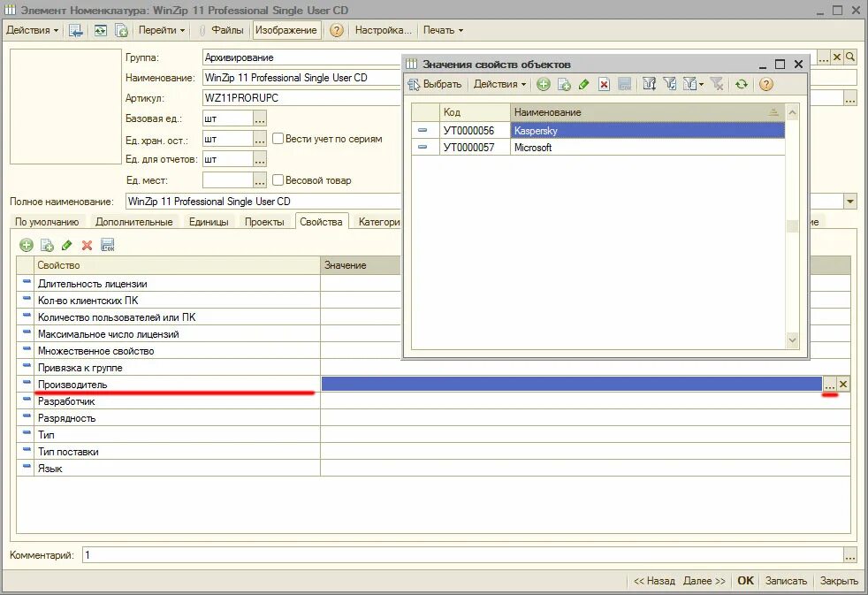Screen dimensions: 868x595
Task: Click the scrollbar in the values window list
Action: 792,225
